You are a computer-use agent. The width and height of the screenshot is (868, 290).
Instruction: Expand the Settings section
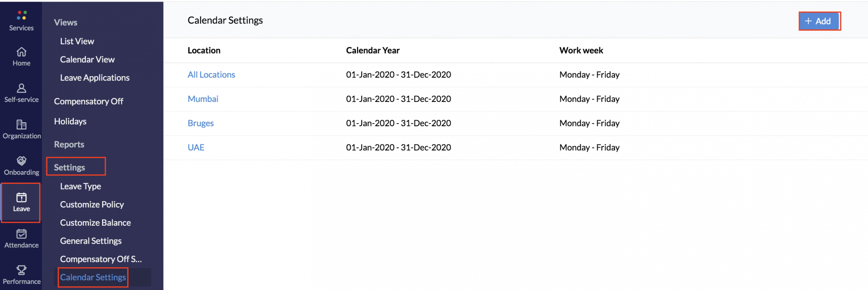point(69,167)
